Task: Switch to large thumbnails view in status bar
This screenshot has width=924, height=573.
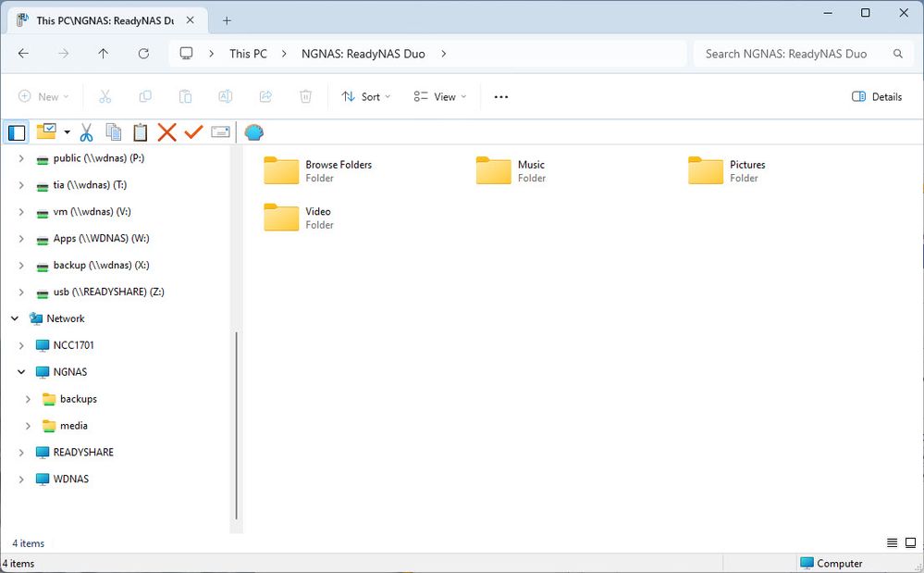Action: click(x=910, y=542)
